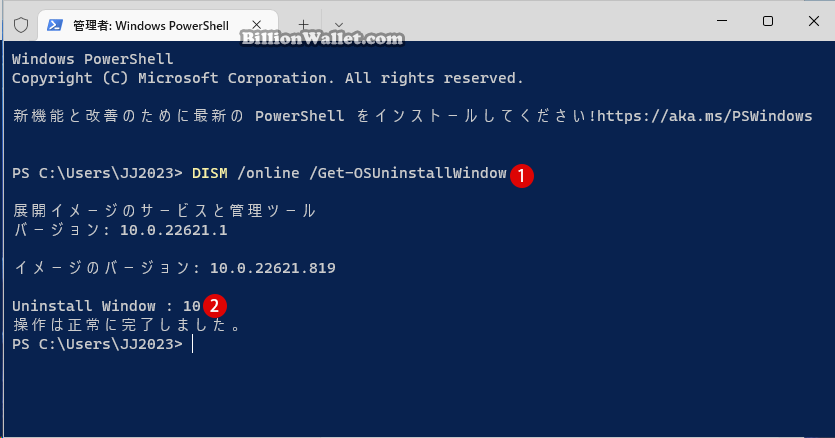The width and height of the screenshot is (835, 438).
Task: Open the https://aka.ms/PSWindows link
Action: pos(705,116)
